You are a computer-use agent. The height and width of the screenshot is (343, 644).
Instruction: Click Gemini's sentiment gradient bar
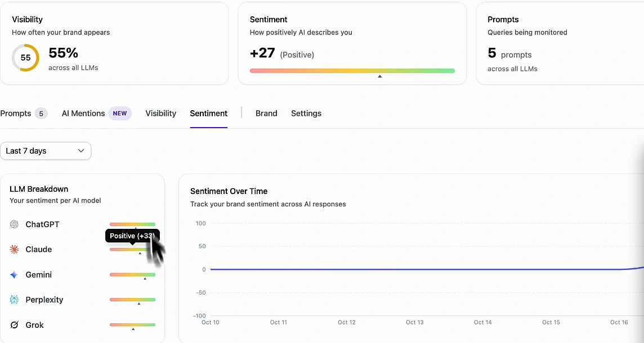[132, 275]
